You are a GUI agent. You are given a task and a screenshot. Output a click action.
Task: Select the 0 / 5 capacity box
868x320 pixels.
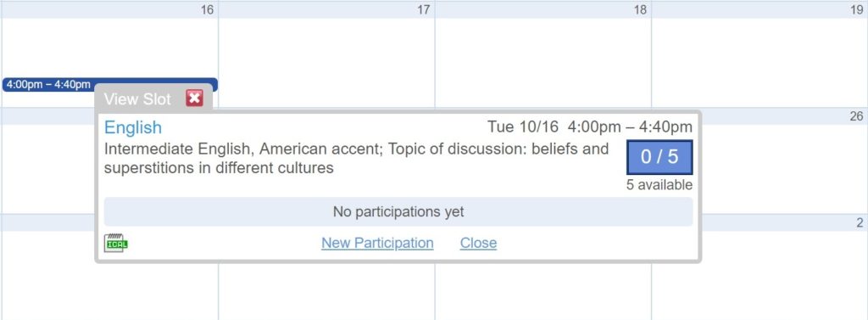coord(659,157)
